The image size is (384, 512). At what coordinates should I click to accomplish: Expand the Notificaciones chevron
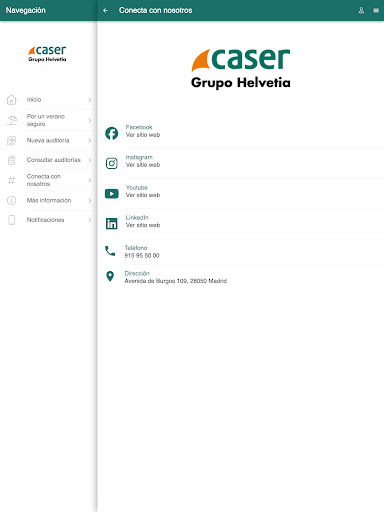[90, 220]
